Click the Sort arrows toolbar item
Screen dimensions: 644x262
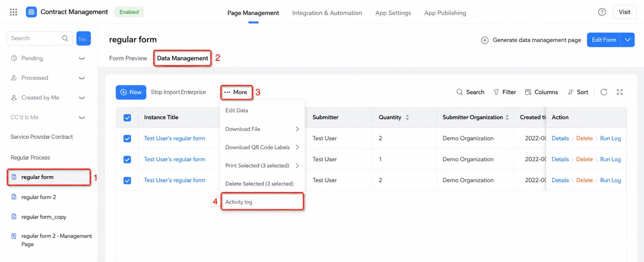point(578,92)
